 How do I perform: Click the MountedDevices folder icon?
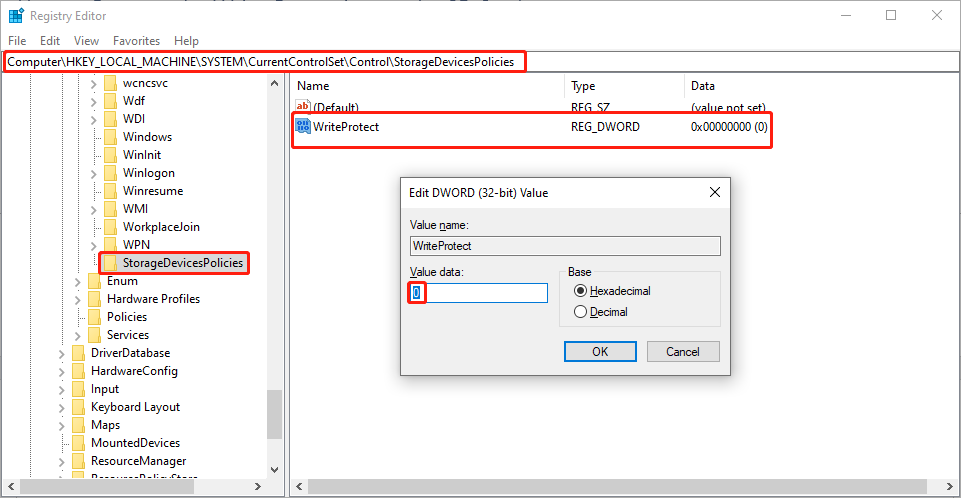pyautogui.click(x=78, y=443)
